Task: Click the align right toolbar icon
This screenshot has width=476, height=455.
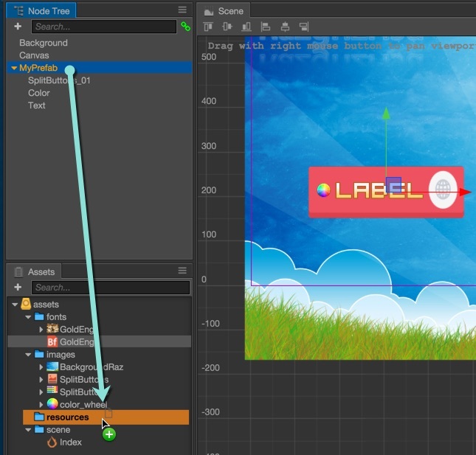Action: tap(304, 27)
